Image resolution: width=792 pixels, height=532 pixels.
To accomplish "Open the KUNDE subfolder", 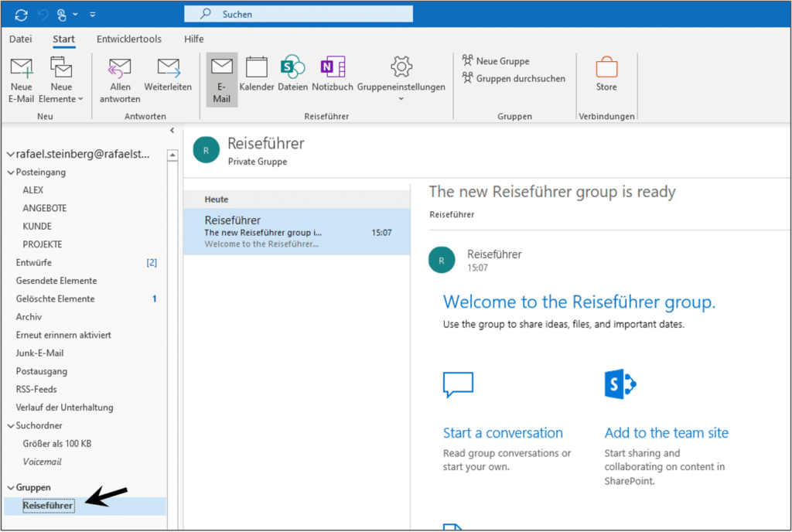I will (x=37, y=227).
